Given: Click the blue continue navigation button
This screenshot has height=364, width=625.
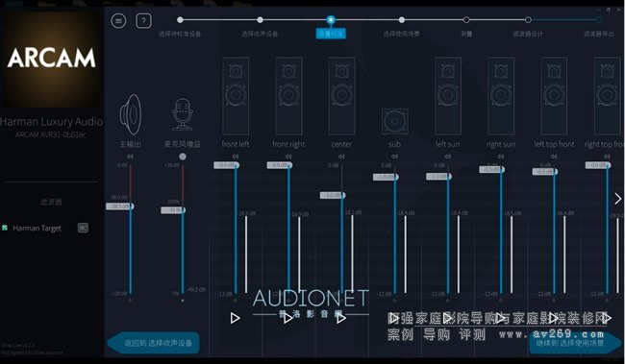Looking at the screenshot, I should coord(575,343).
